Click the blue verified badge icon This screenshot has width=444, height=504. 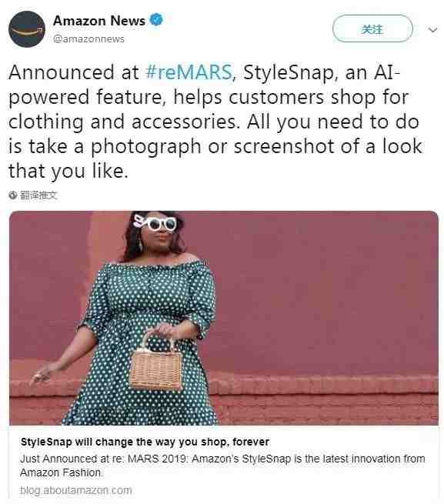click(x=156, y=20)
